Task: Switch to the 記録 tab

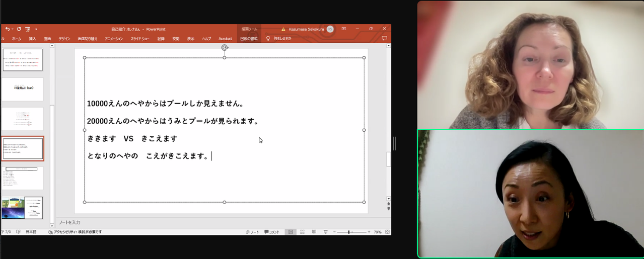Action: click(x=161, y=39)
